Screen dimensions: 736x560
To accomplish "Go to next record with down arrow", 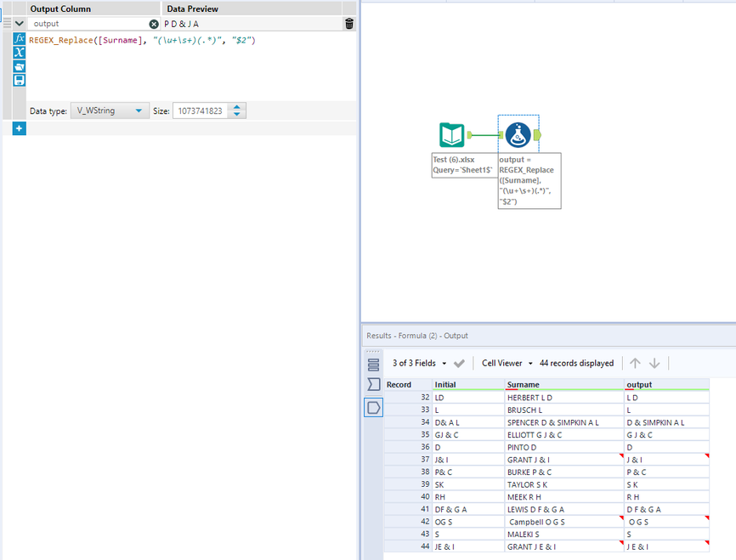I will 654,363.
